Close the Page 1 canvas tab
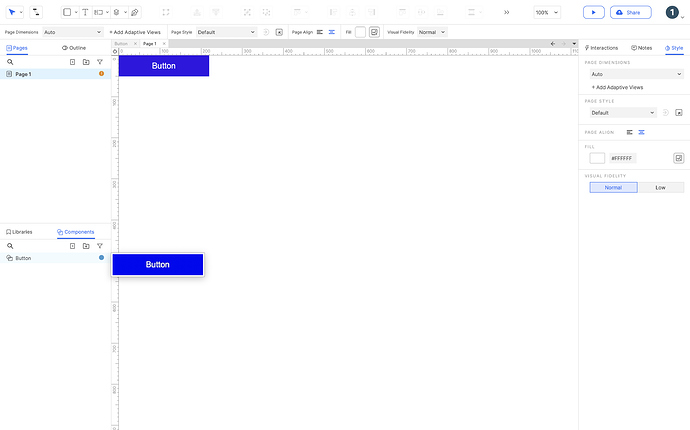 coord(164,44)
